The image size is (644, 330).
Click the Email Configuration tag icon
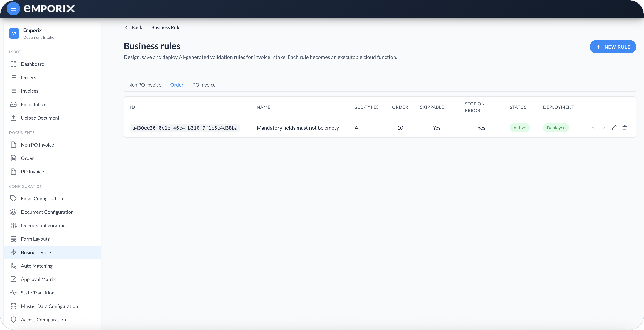[x=13, y=198]
